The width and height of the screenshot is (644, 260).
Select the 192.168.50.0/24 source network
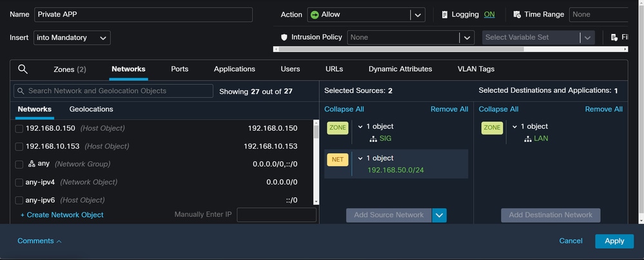pyautogui.click(x=396, y=170)
